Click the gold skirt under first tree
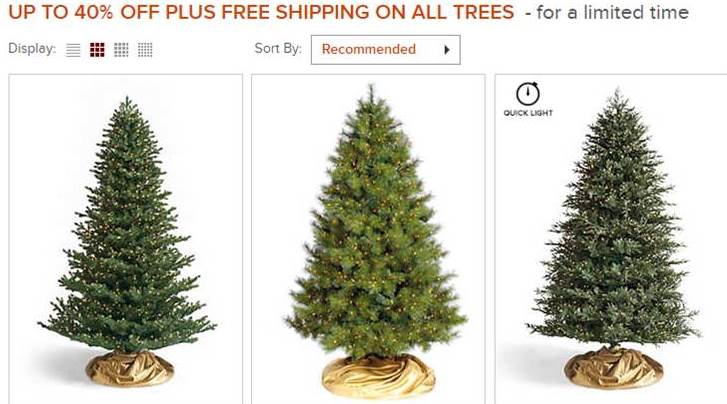This screenshot has height=404, width=727. pyautogui.click(x=130, y=369)
